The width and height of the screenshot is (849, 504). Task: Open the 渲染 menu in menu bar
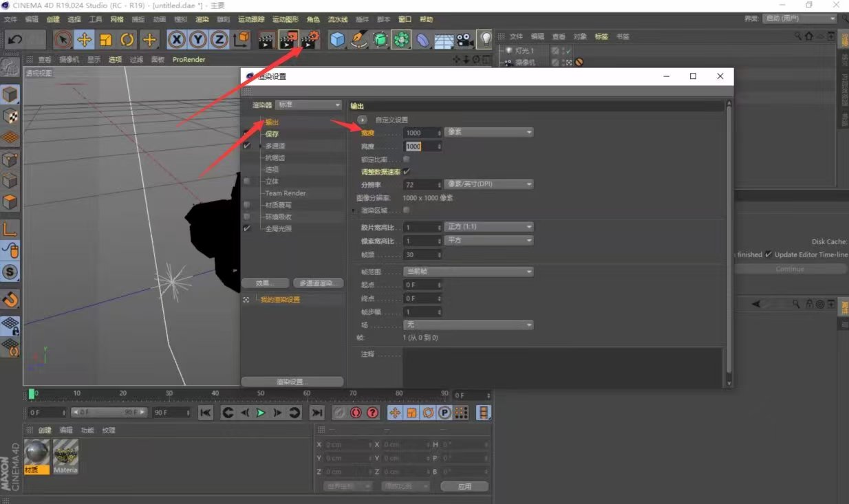[202, 19]
